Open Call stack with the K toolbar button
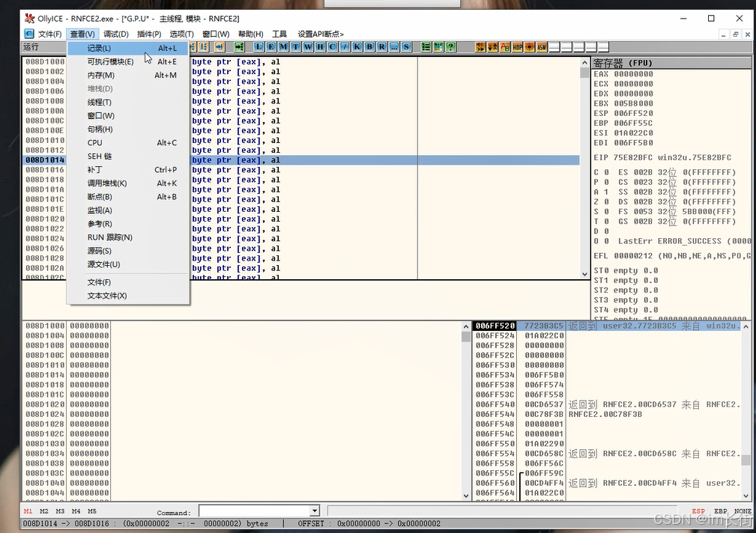The height and width of the screenshot is (533, 756). tap(357, 46)
